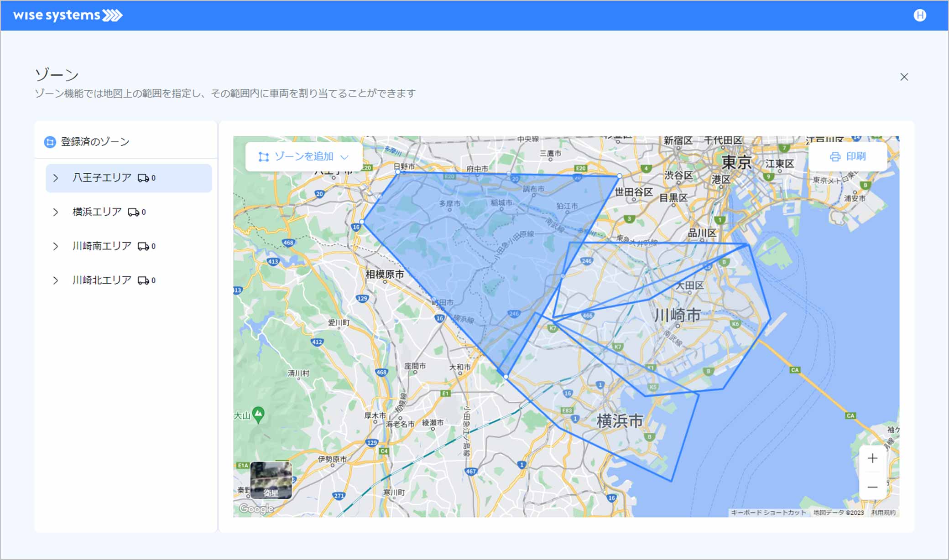Close the zone settings panel

click(904, 77)
